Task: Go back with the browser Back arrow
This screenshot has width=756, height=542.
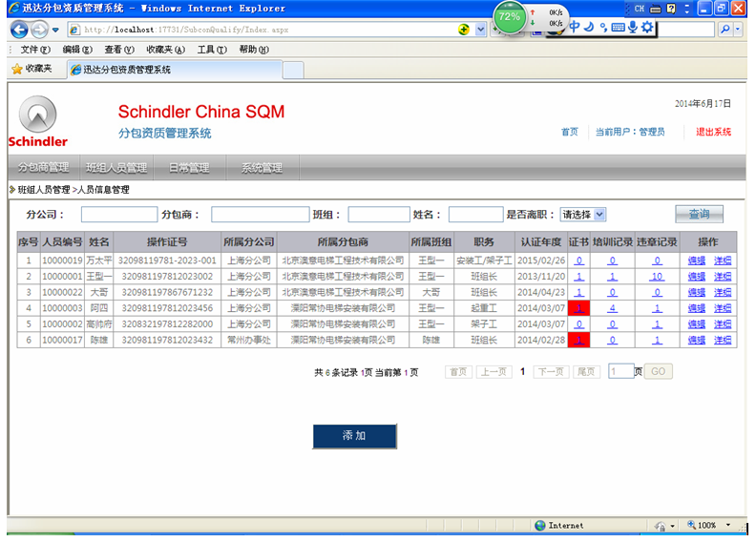Action: pyautogui.click(x=19, y=30)
